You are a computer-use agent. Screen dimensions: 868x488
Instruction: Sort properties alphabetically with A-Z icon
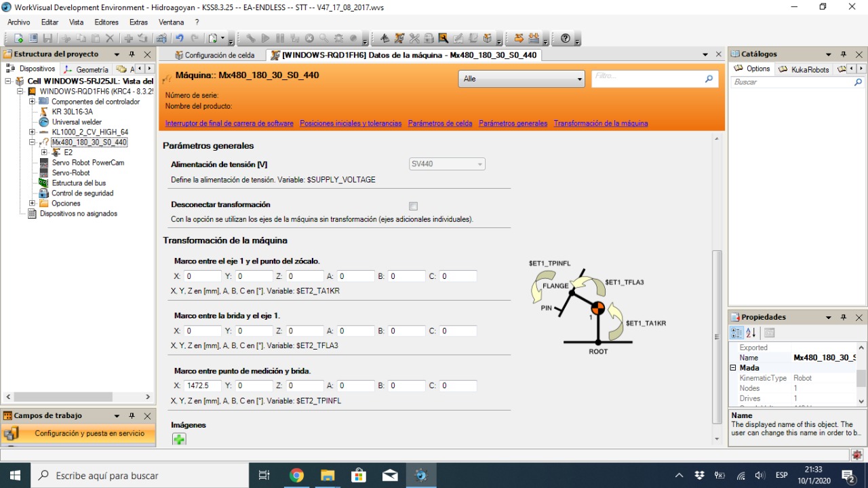pos(751,333)
